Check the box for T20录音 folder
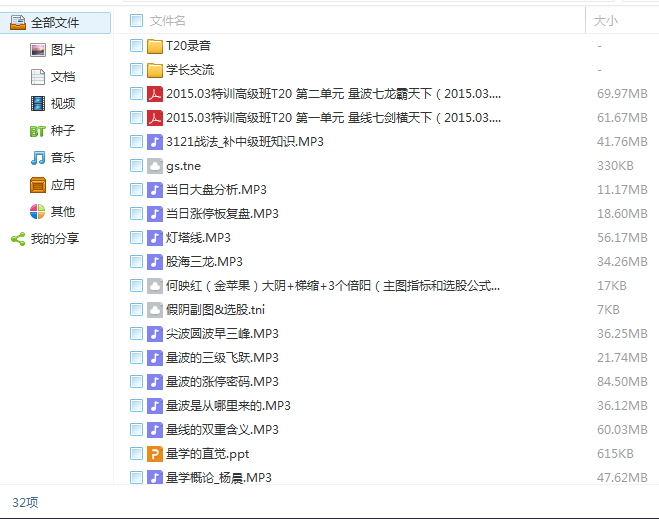Viewport: 659px width, 519px height. point(136,46)
